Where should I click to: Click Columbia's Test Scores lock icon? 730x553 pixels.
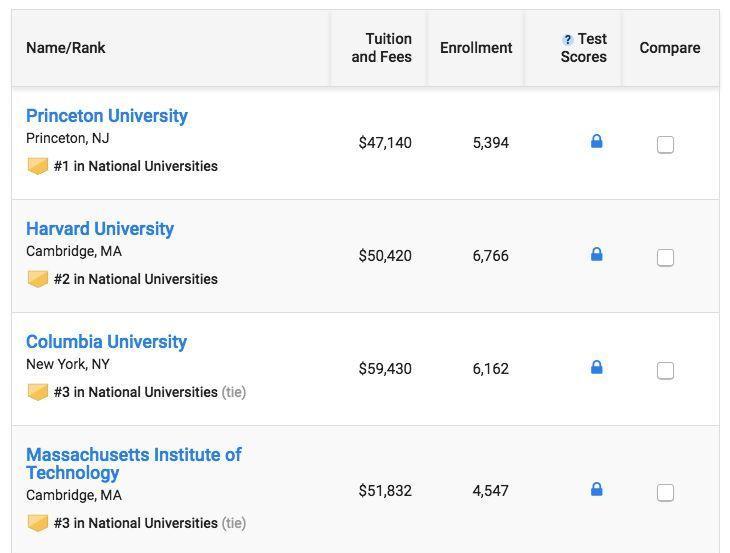coord(596,367)
